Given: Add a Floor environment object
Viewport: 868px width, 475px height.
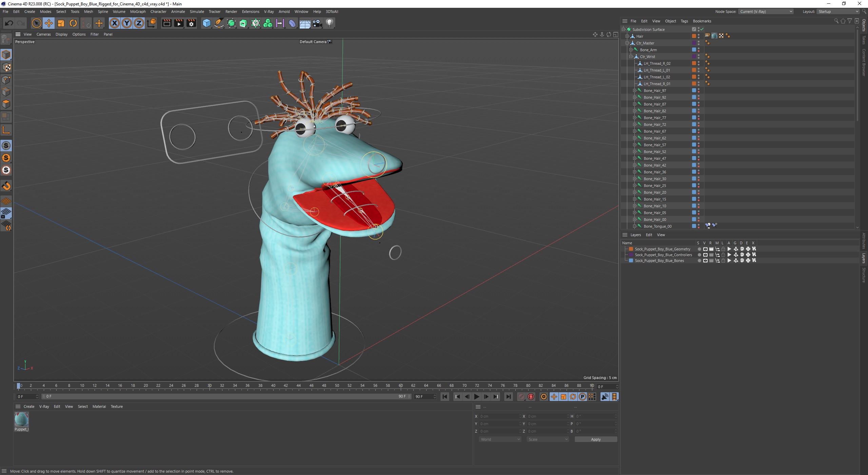Looking at the screenshot, I should (305, 23).
